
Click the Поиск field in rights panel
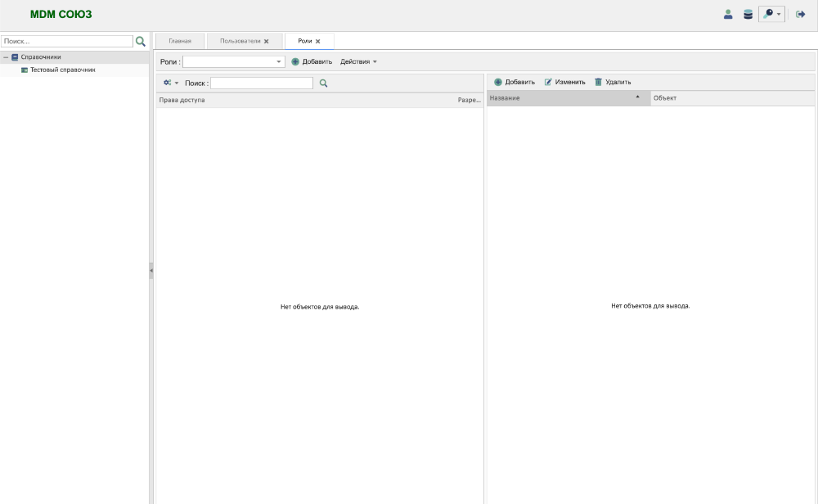point(261,83)
